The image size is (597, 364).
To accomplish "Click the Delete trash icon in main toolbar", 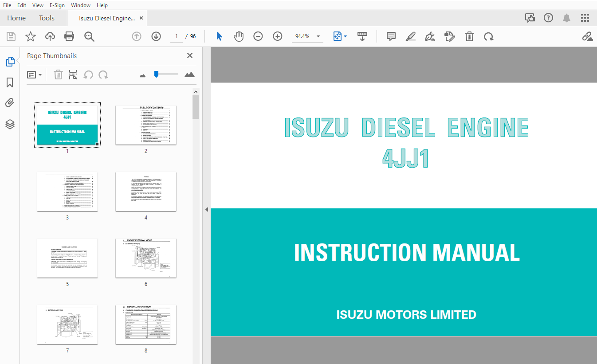I will (469, 36).
